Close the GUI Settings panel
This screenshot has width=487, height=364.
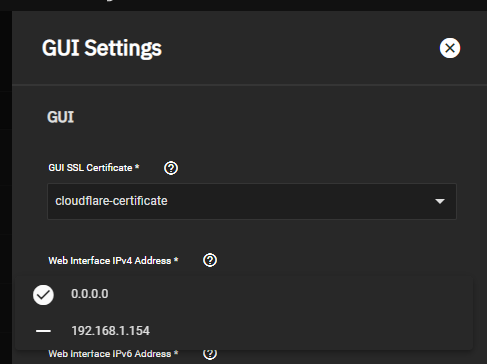pos(450,48)
